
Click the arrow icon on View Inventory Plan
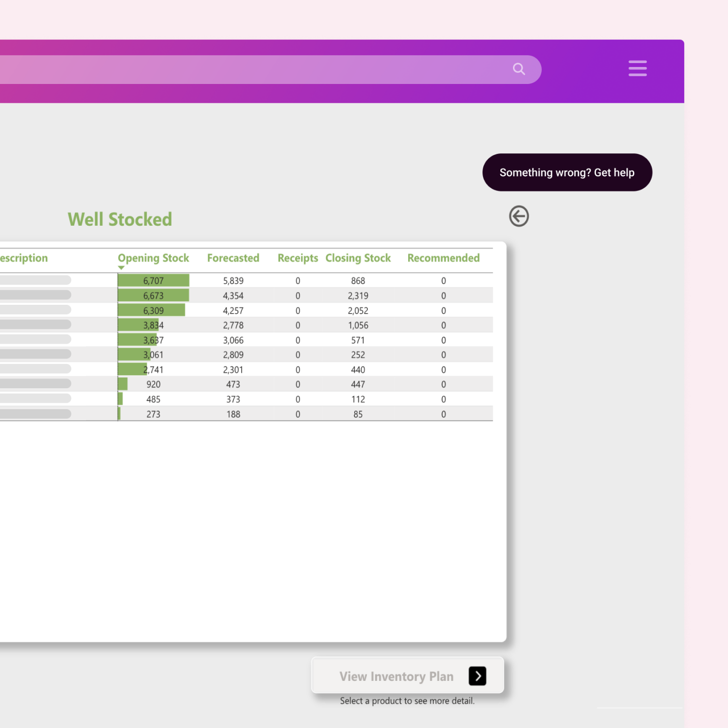478,676
